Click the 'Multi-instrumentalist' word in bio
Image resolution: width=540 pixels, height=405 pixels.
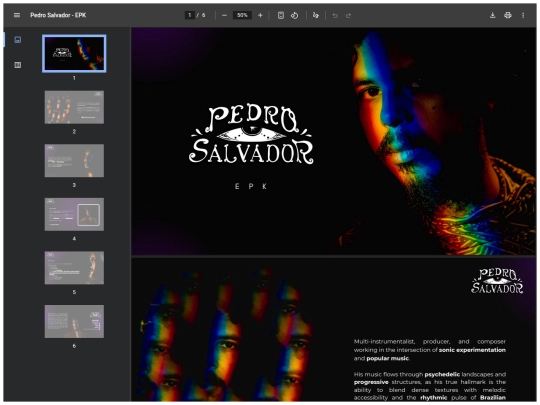(384, 342)
